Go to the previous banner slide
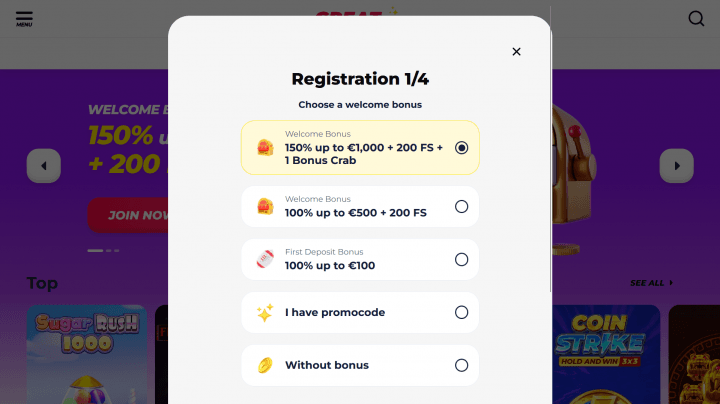Screen dimensions: 720x404 pyautogui.click(x=44, y=166)
